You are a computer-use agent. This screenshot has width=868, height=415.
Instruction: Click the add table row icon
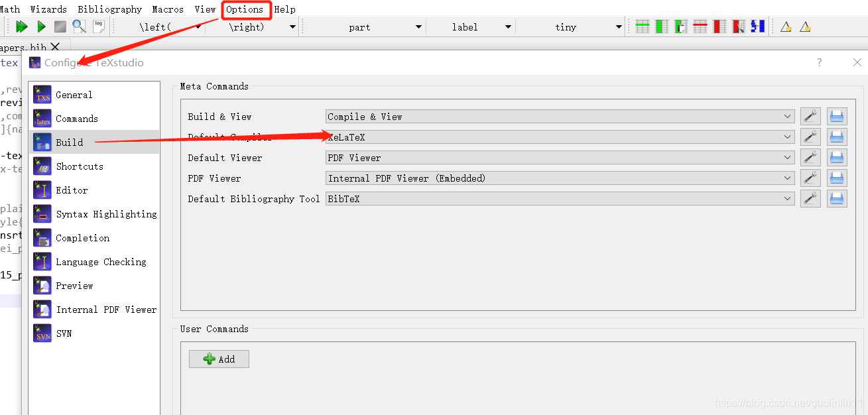tap(642, 27)
